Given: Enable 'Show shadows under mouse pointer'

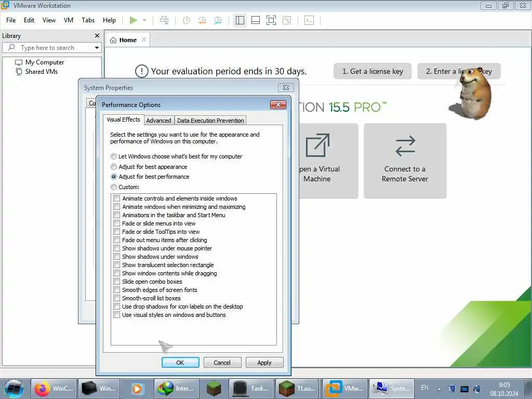Looking at the screenshot, I should click(117, 248).
